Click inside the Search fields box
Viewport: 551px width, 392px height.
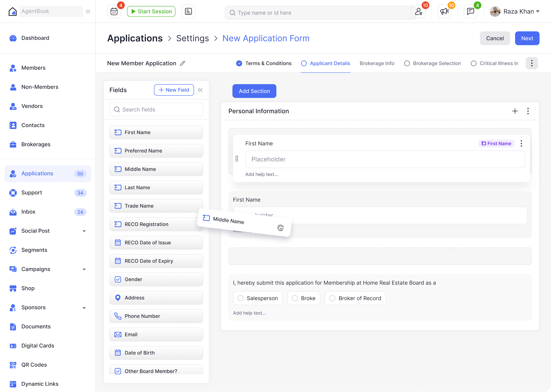point(156,109)
